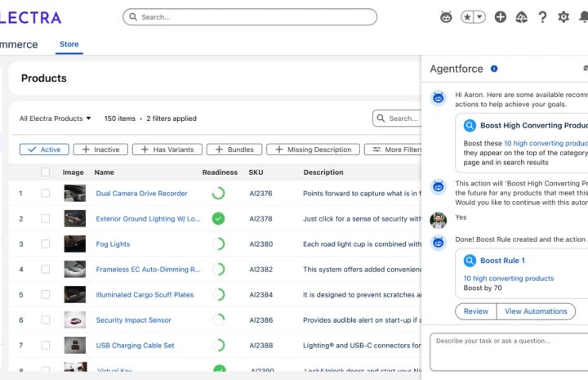Click the View Automations button
This screenshot has height=380, width=588.
[536, 311]
